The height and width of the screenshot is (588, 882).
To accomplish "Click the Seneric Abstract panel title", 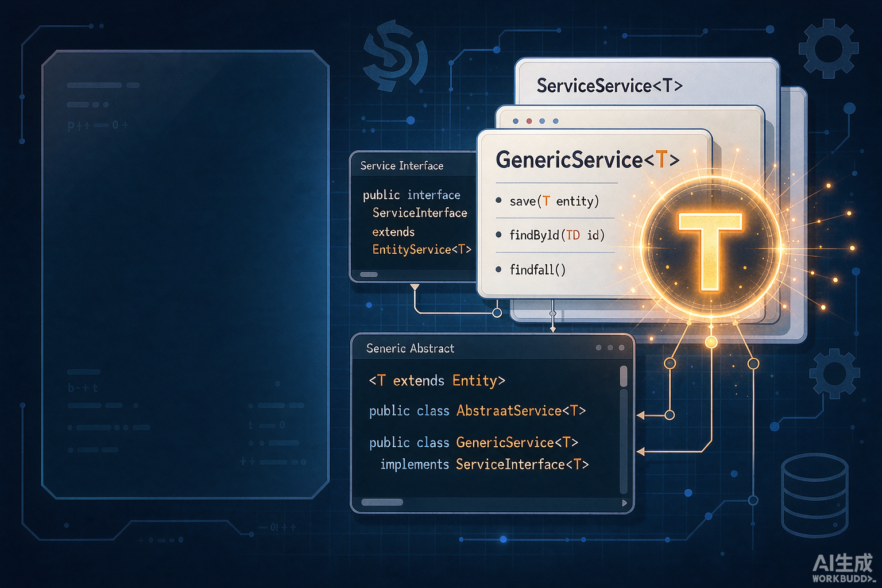I will click(x=410, y=349).
